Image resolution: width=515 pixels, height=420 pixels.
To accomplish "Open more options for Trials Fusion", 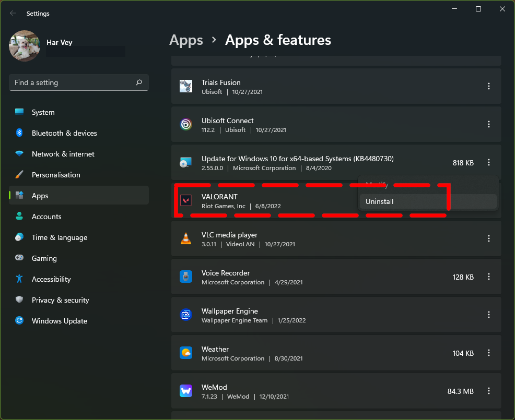I will click(489, 86).
